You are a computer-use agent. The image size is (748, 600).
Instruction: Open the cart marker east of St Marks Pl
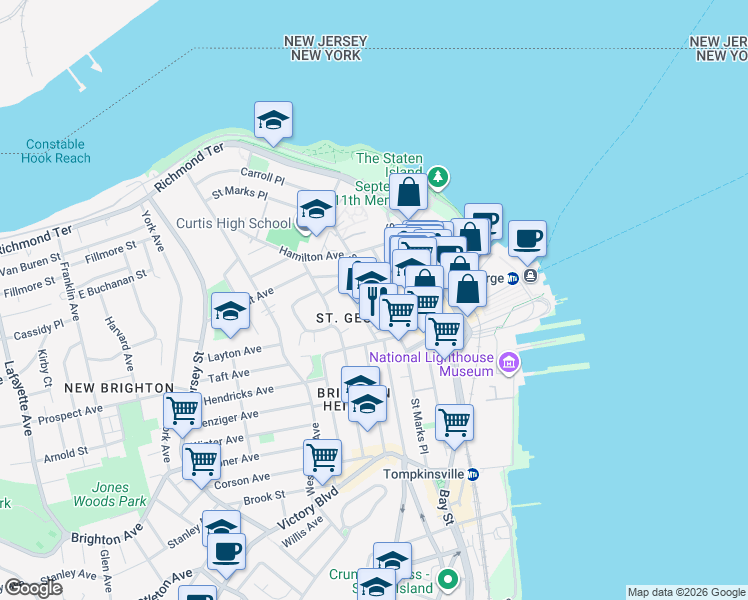(455, 424)
